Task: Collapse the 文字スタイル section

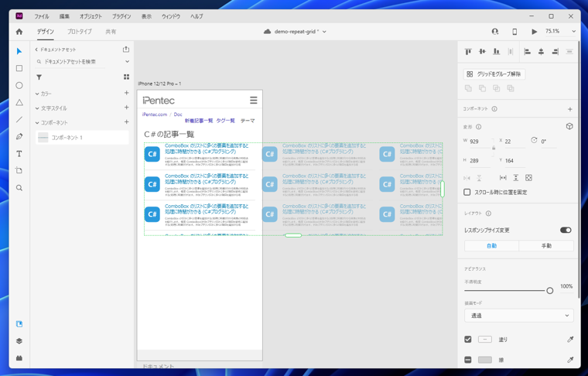Action: [37, 108]
